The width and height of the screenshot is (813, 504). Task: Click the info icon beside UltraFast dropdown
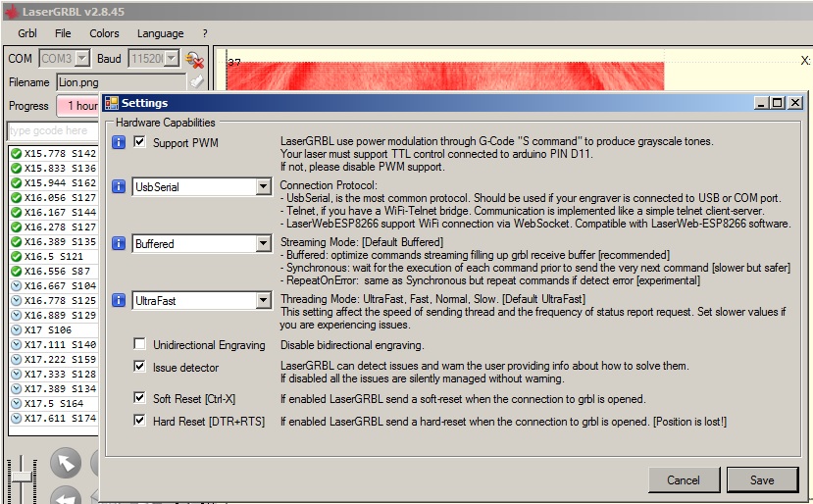[119, 300]
